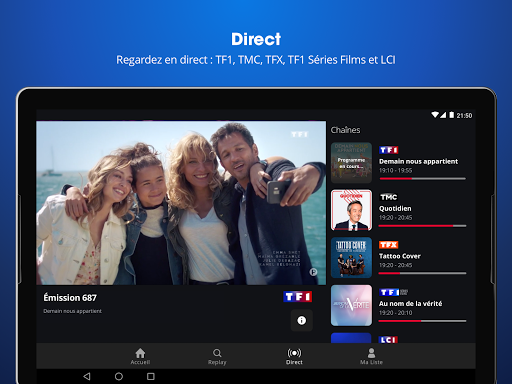Tap the Android back triangle button
The width and height of the screenshot is (512, 384).
pos(87,376)
